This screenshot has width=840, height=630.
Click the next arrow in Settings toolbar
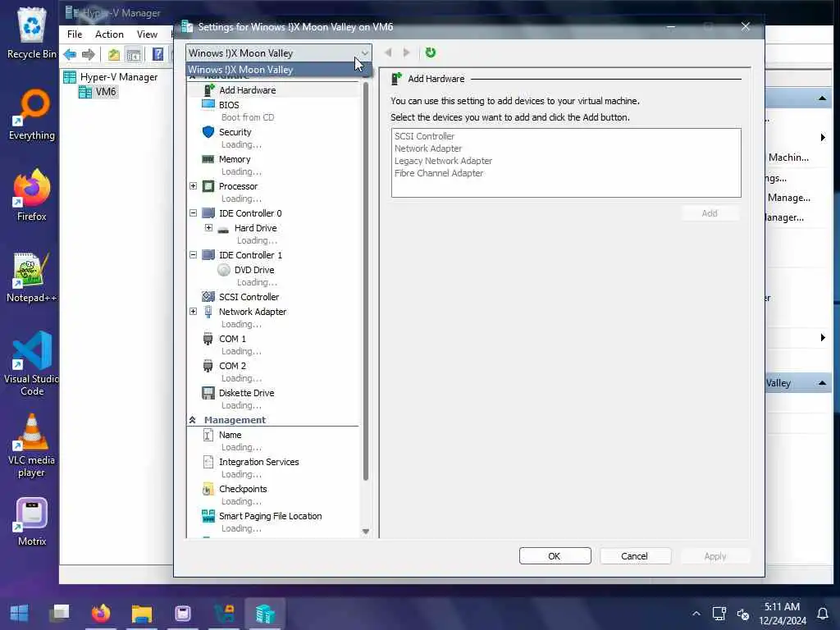[407, 52]
